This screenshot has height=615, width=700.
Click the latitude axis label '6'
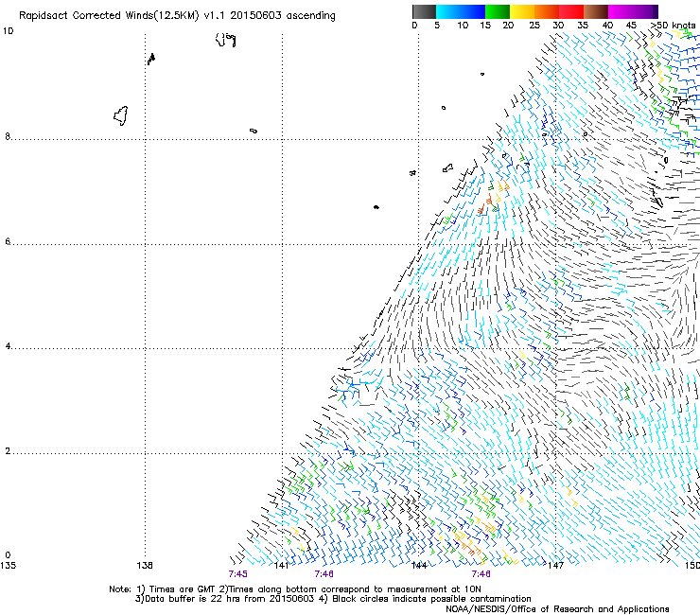coord(8,241)
